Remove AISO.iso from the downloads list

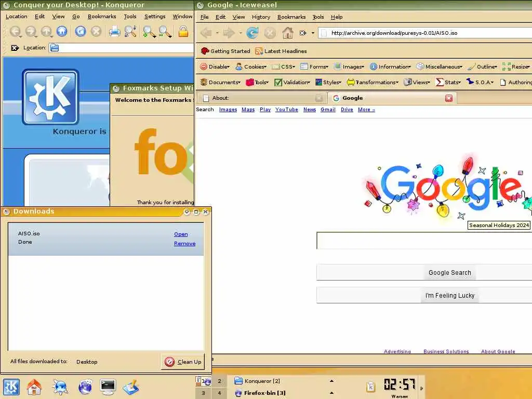tap(184, 243)
